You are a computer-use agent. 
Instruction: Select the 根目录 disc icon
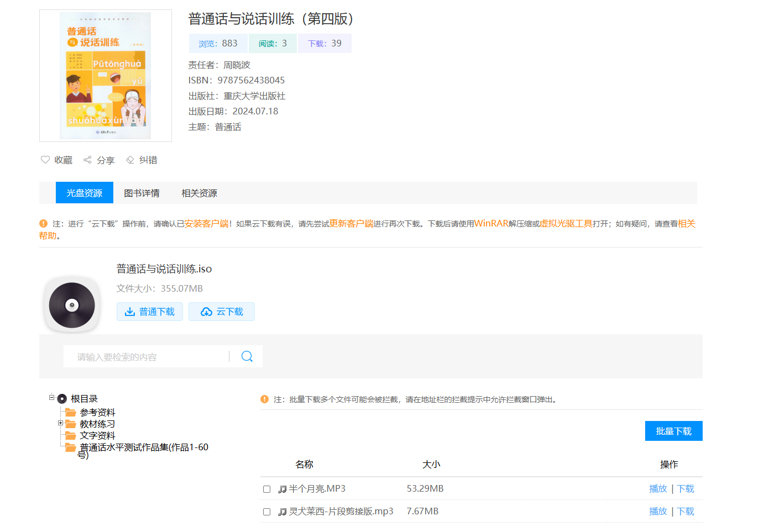click(x=62, y=399)
